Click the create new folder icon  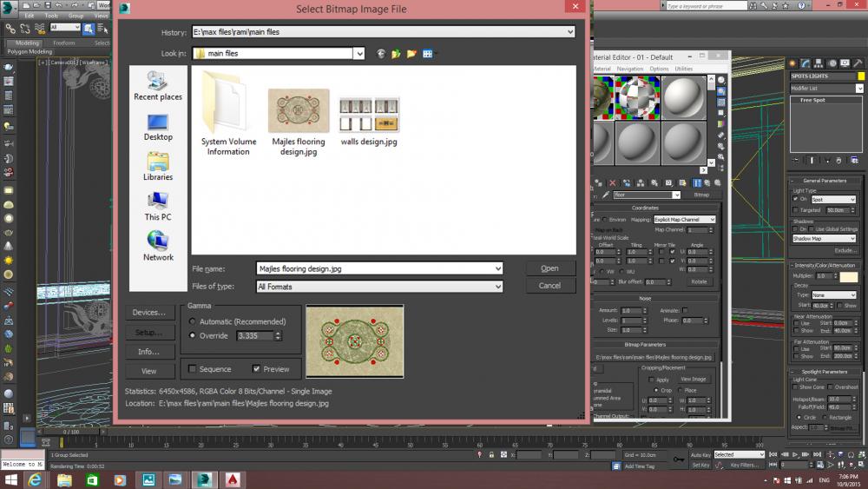[x=411, y=54]
